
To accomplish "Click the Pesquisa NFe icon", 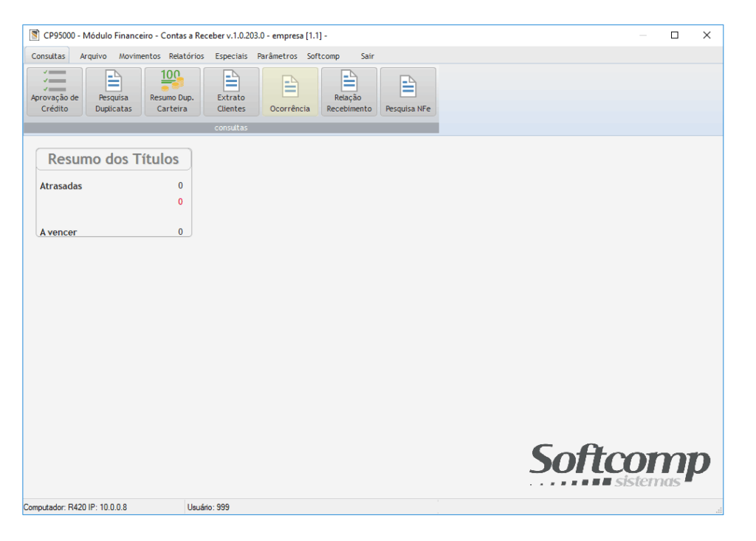I will (x=408, y=92).
